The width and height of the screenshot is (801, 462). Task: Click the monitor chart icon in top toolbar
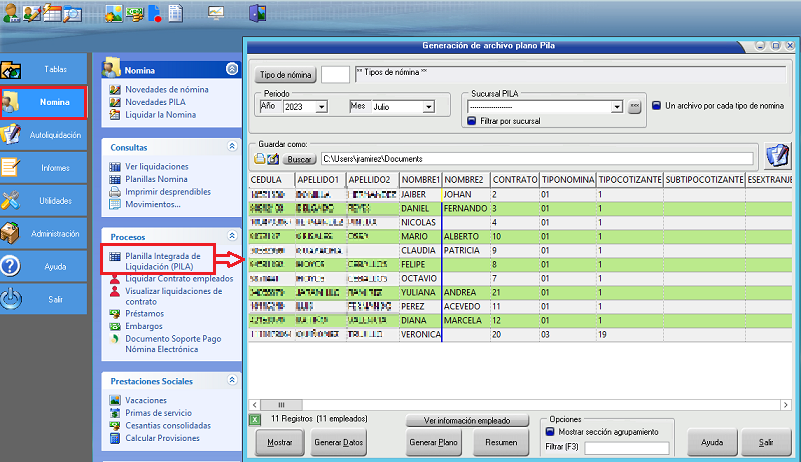point(216,14)
